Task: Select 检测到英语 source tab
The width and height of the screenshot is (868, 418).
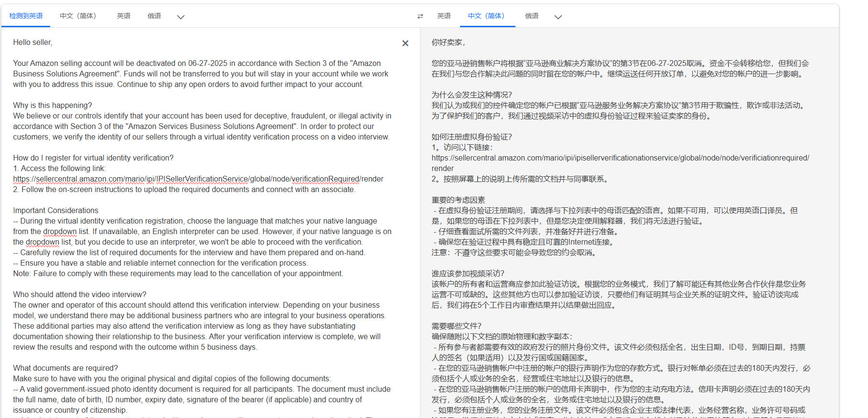Action: tap(26, 16)
